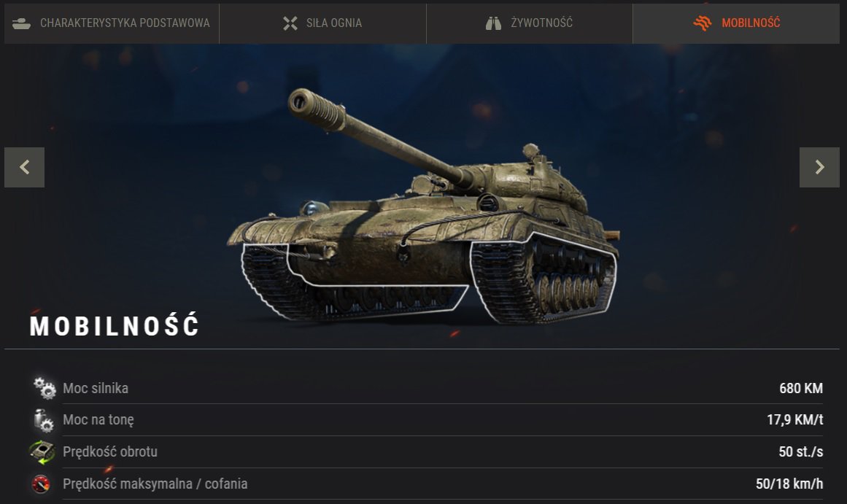Click the Prędkość obrotu label
The width and height of the screenshot is (847, 504).
tap(110, 452)
